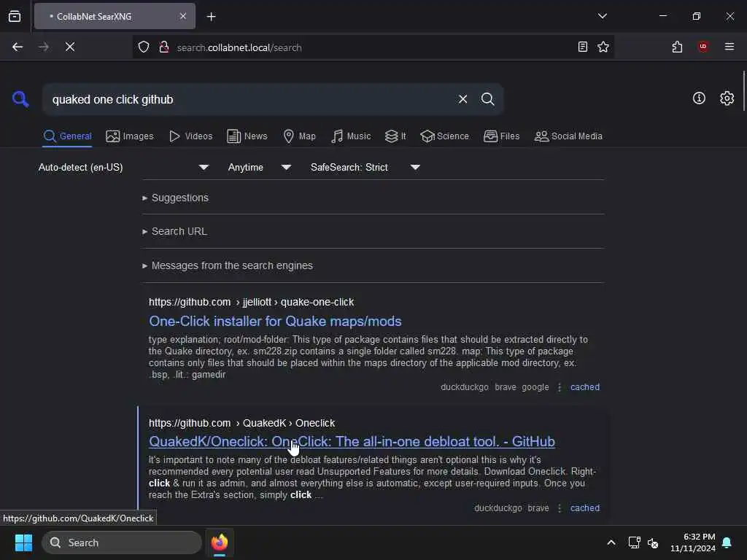Click the browser address bar
Image resolution: width=747 pixels, height=560 pixels.
pos(373,47)
